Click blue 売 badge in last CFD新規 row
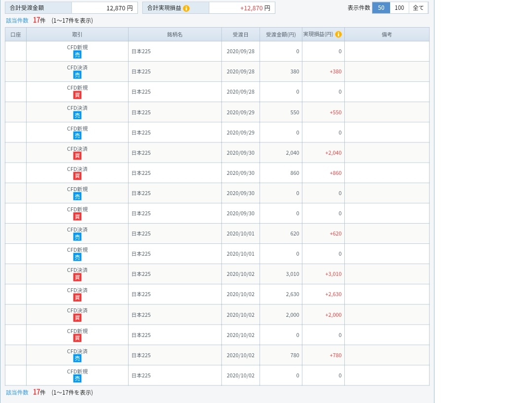The image size is (532, 403). pos(77,379)
